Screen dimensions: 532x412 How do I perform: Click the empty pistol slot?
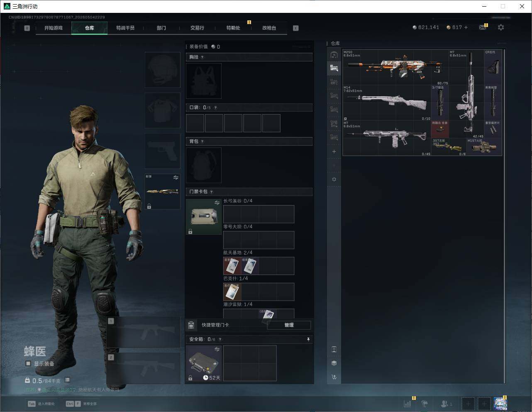[162, 151]
